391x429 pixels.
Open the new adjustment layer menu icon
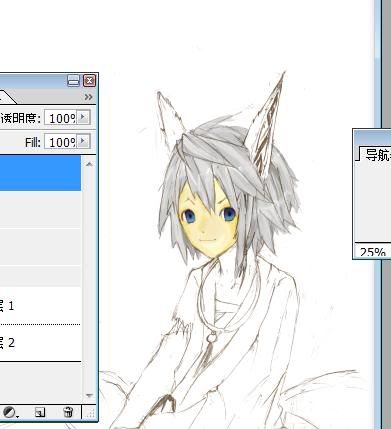(x=10, y=412)
